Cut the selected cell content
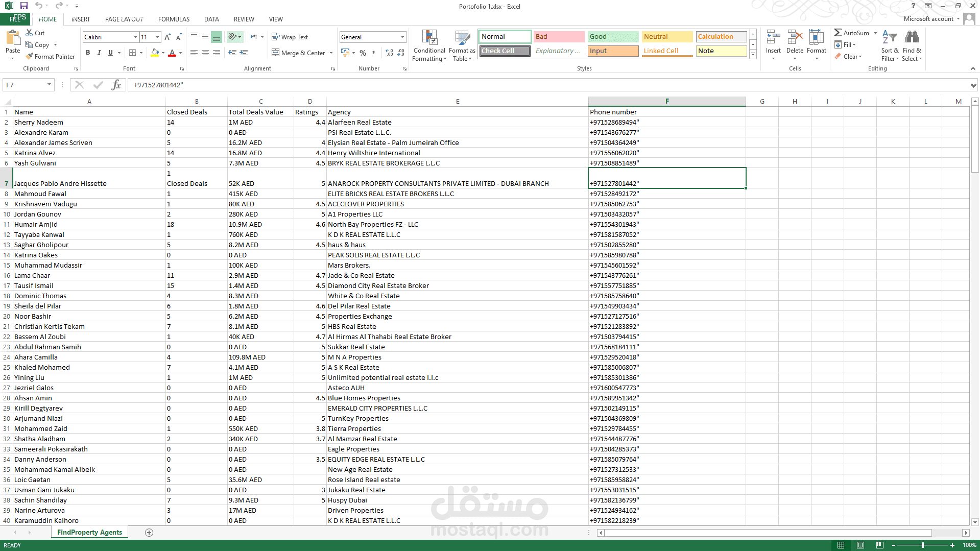This screenshot has height=551, width=980. tap(35, 33)
